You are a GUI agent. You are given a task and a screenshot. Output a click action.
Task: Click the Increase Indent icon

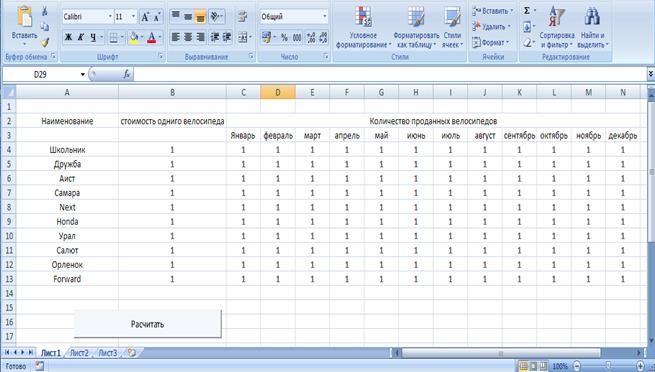(x=227, y=37)
